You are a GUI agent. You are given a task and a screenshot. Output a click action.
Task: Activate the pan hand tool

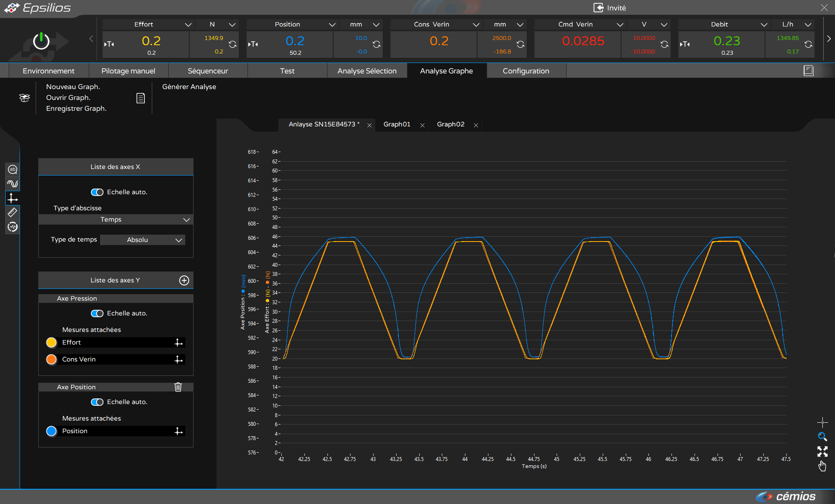click(x=822, y=466)
